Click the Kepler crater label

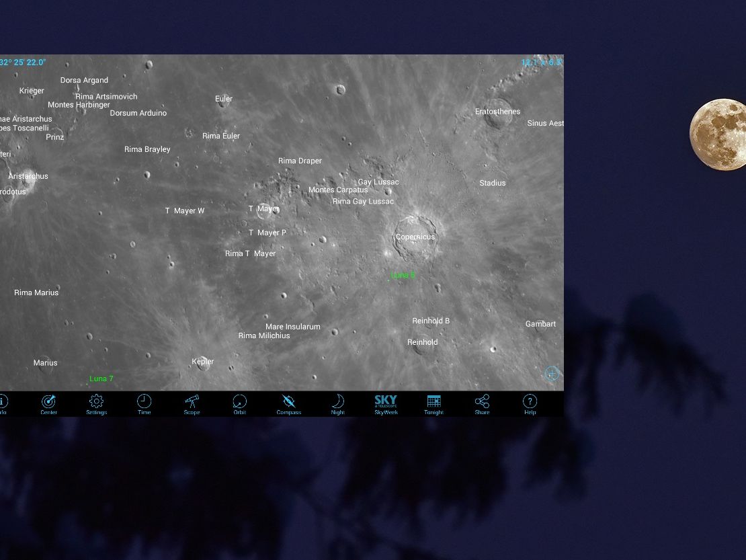coord(203,362)
